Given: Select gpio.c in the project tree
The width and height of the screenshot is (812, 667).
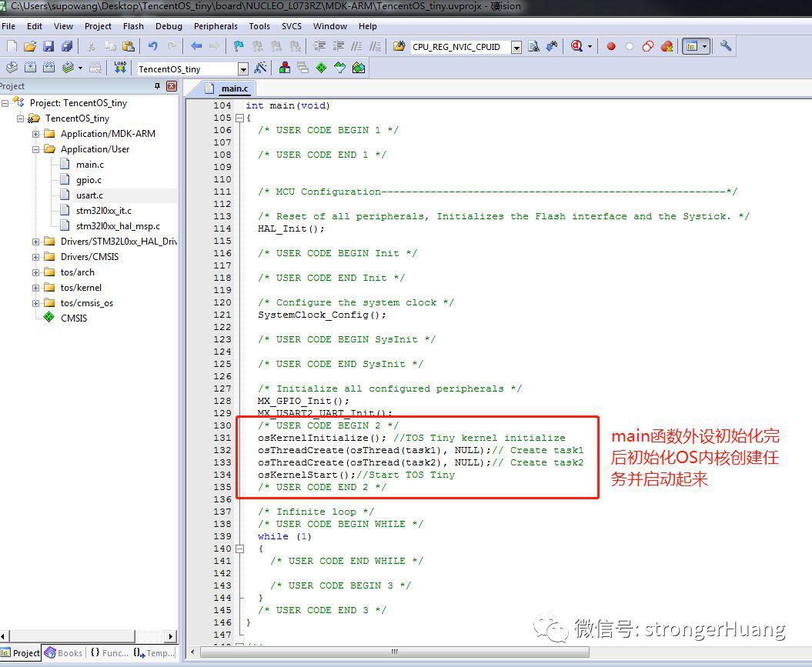Looking at the screenshot, I should 89,180.
